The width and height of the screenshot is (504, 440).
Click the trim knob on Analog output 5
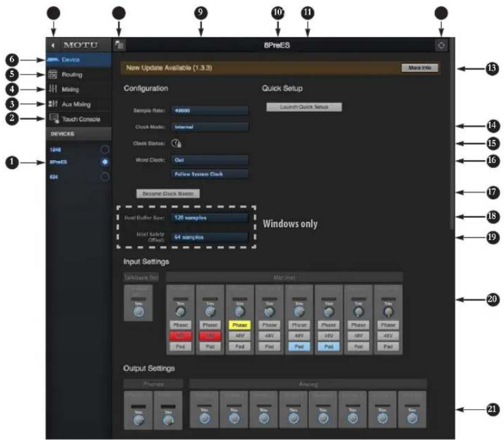[323, 418]
